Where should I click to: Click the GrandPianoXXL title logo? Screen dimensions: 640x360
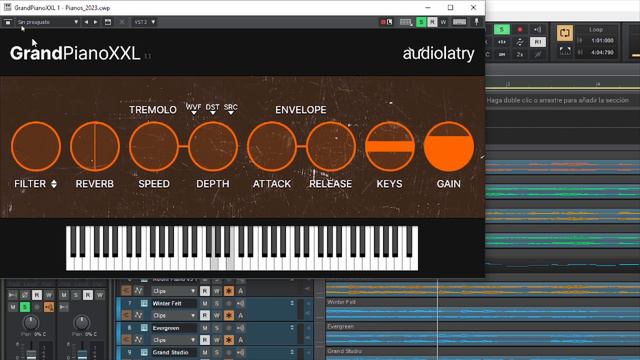[75, 53]
